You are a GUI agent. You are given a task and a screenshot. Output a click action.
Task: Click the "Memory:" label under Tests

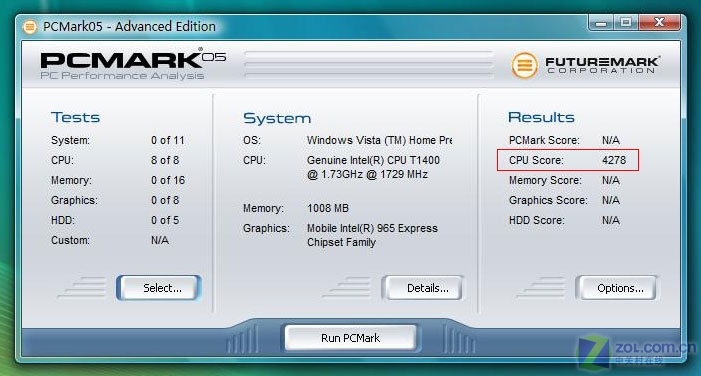point(71,180)
